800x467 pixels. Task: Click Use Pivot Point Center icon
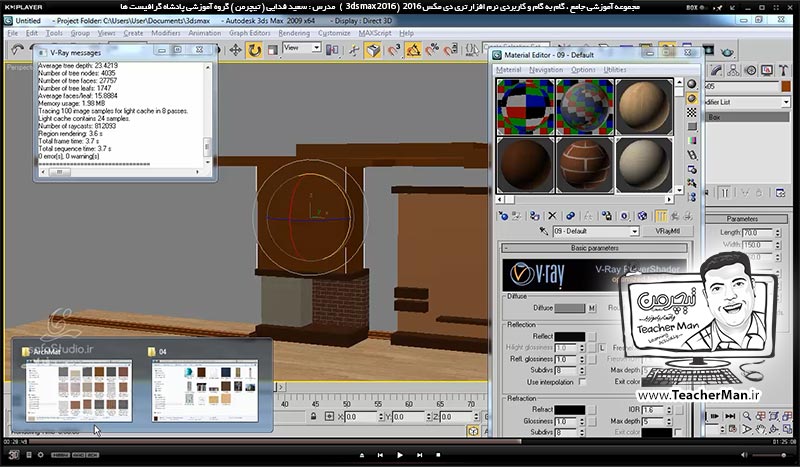332,50
